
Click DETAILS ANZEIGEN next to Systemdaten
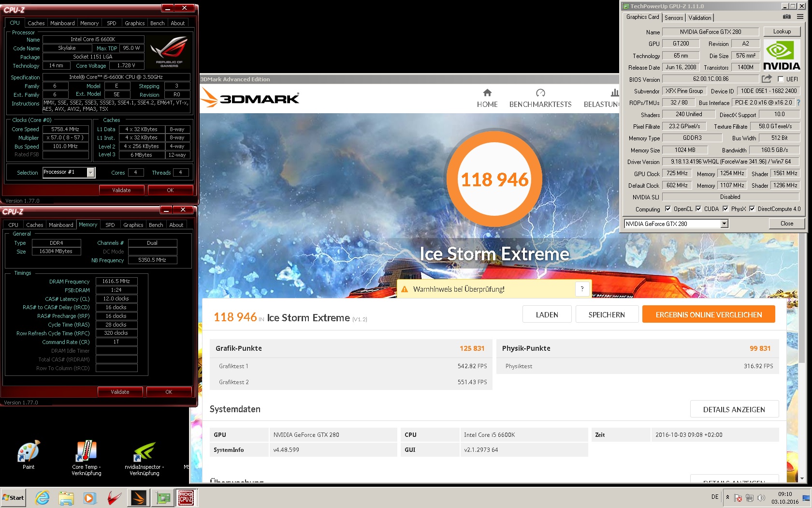[734, 409]
